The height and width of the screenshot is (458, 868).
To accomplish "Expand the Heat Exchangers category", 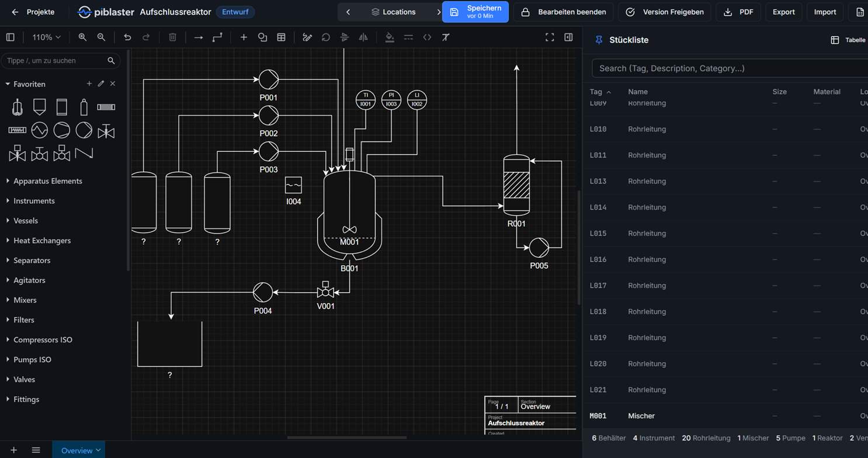I will pyautogui.click(x=42, y=240).
